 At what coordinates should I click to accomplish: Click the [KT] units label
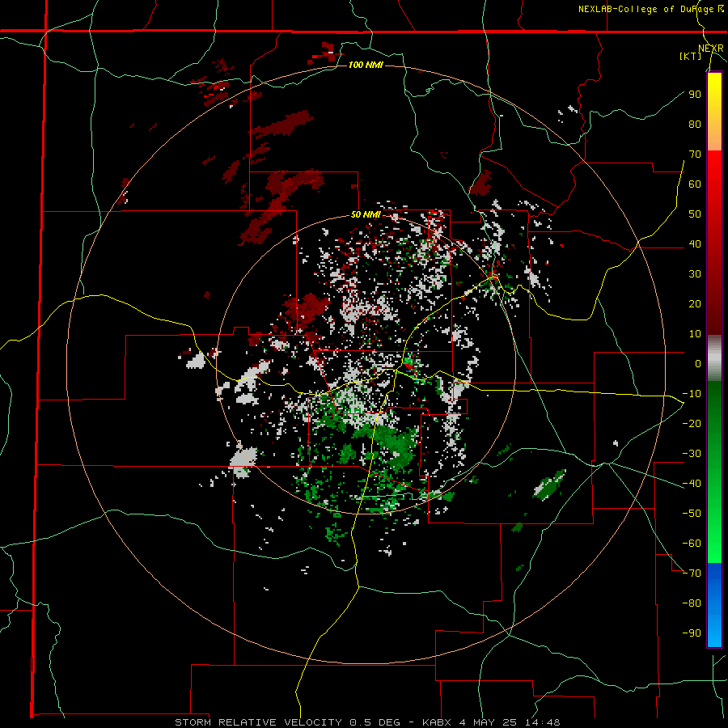(691, 56)
